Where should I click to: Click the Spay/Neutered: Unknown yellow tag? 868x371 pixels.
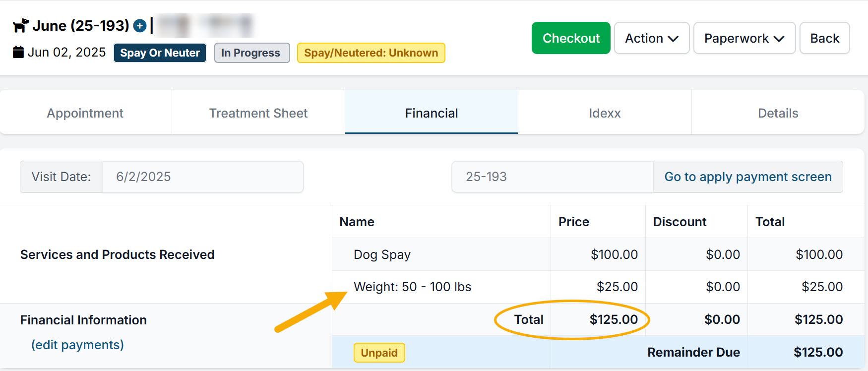pyautogui.click(x=371, y=53)
